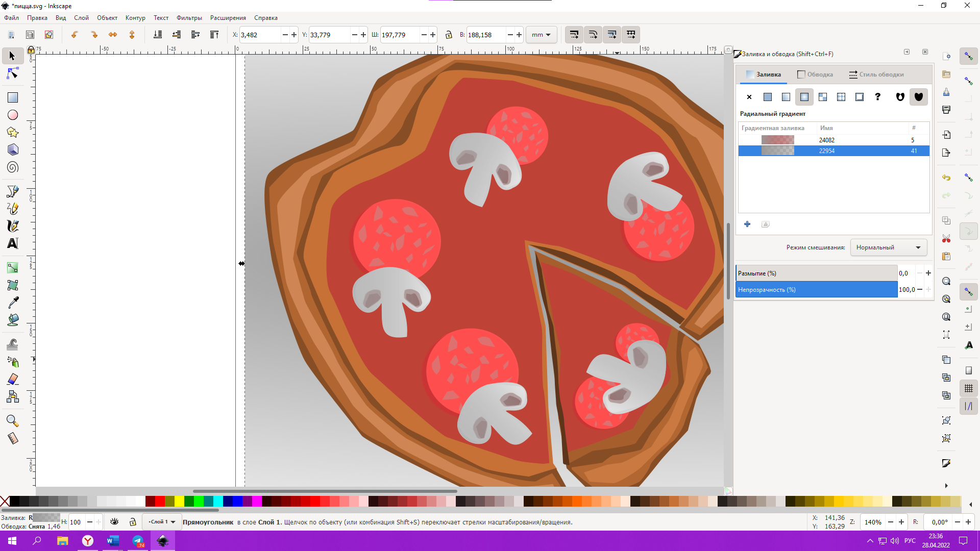This screenshot has height=551, width=980.
Task: Select the Gradient tool
Action: pos(13,268)
